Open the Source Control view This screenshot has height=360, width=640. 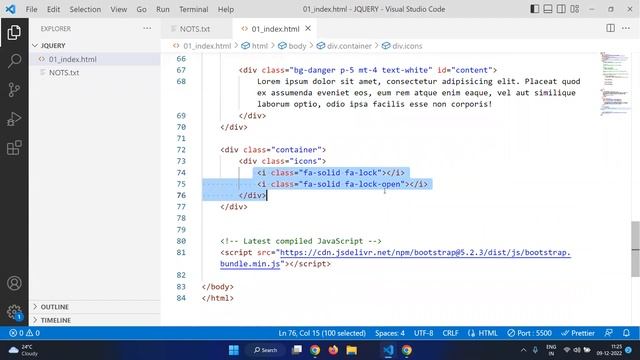[14, 89]
